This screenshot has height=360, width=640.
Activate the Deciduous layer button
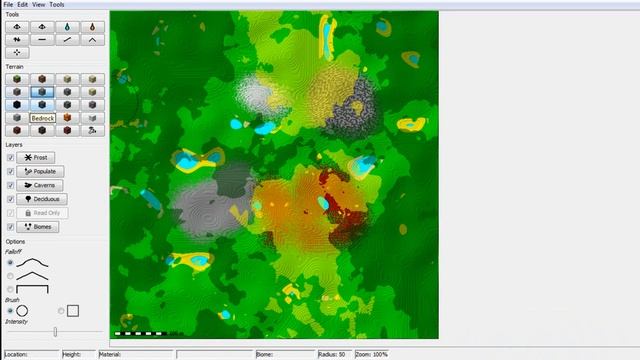pos(42,199)
